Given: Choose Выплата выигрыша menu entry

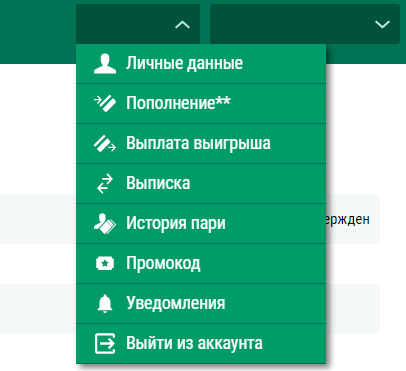Looking at the screenshot, I should tap(201, 143).
